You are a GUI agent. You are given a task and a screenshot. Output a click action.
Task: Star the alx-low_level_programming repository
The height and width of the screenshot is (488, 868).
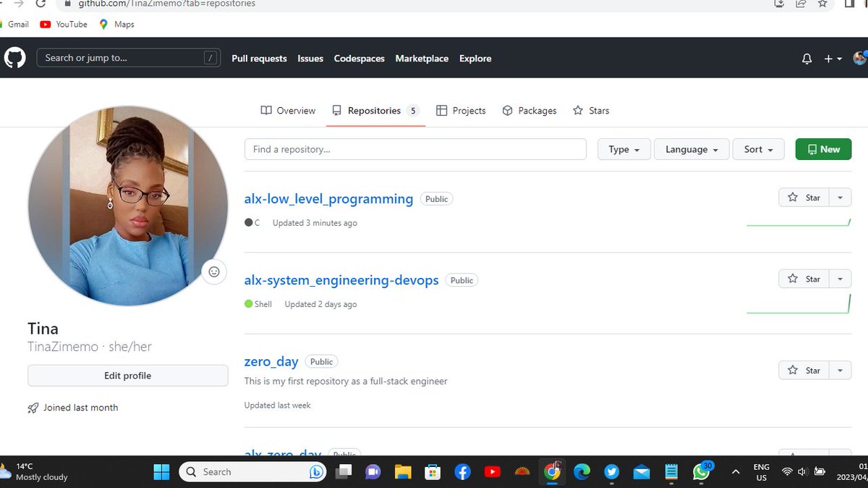804,198
